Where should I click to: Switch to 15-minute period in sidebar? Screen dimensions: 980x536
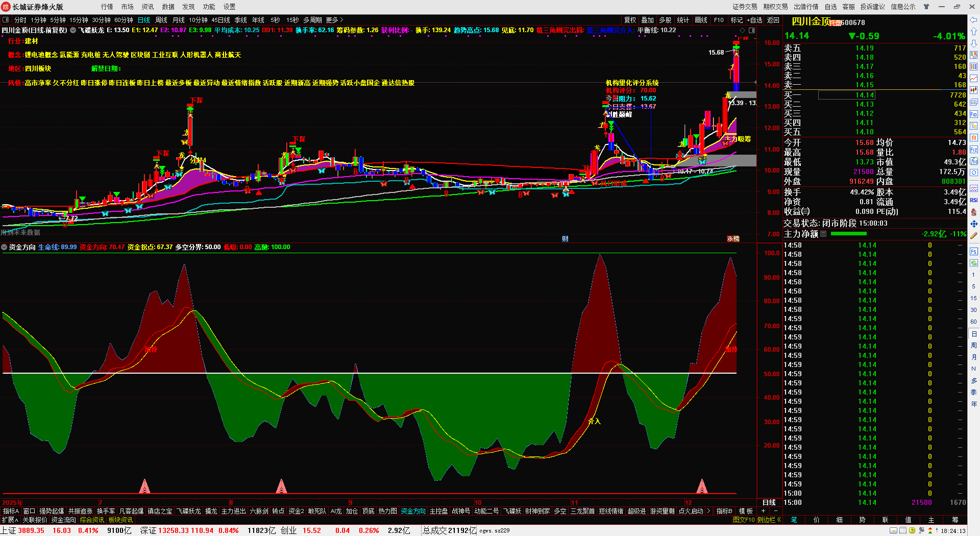point(973,298)
